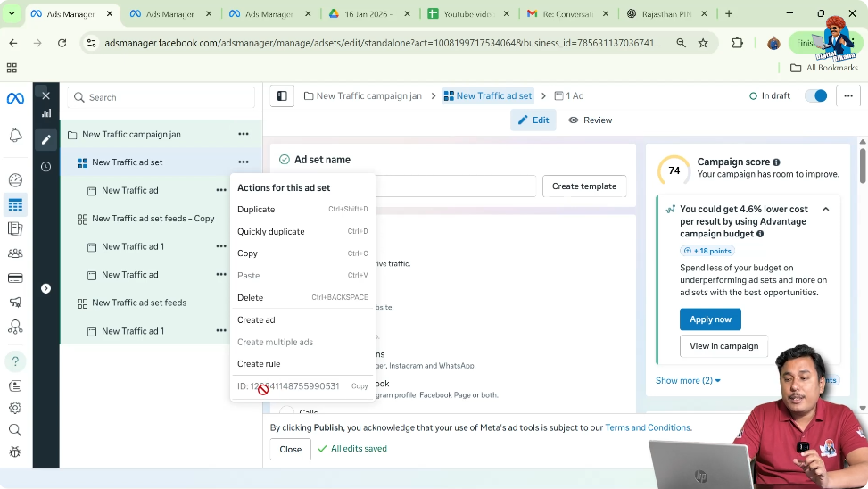Switch to the Review tab

[x=590, y=120]
